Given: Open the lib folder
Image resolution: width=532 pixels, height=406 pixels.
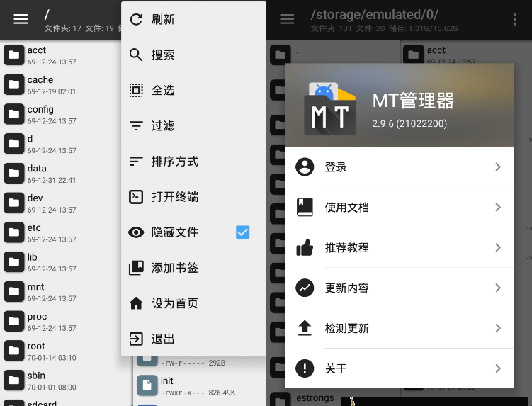Looking at the screenshot, I should (60, 261).
